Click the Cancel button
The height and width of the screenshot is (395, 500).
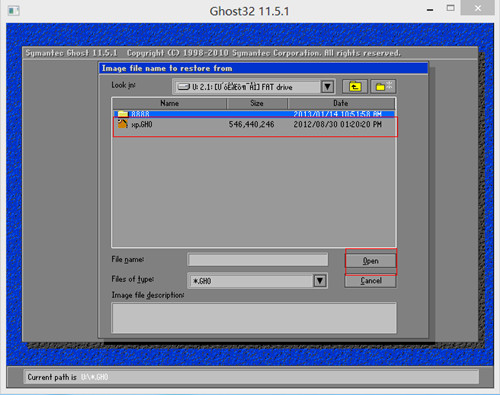coord(370,281)
